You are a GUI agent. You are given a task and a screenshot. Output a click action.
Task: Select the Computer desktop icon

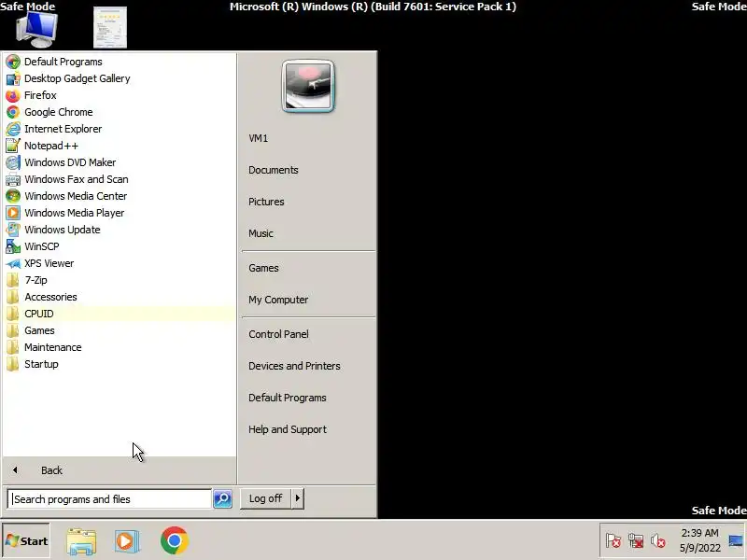pyautogui.click(x=36, y=30)
